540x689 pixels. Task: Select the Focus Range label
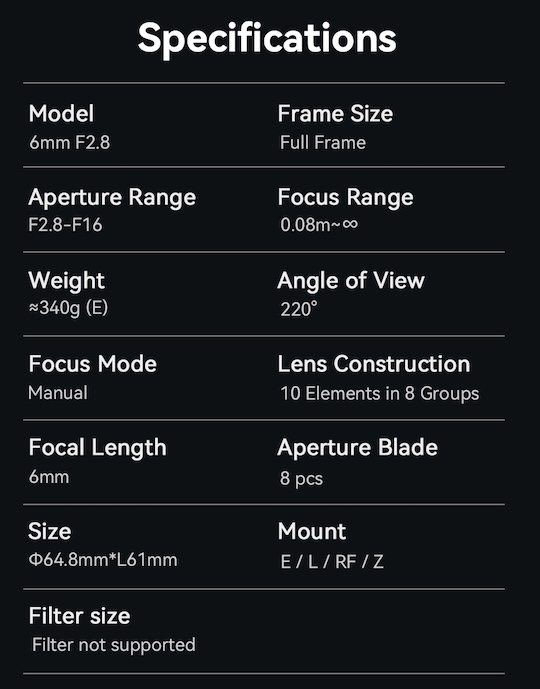coord(345,198)
